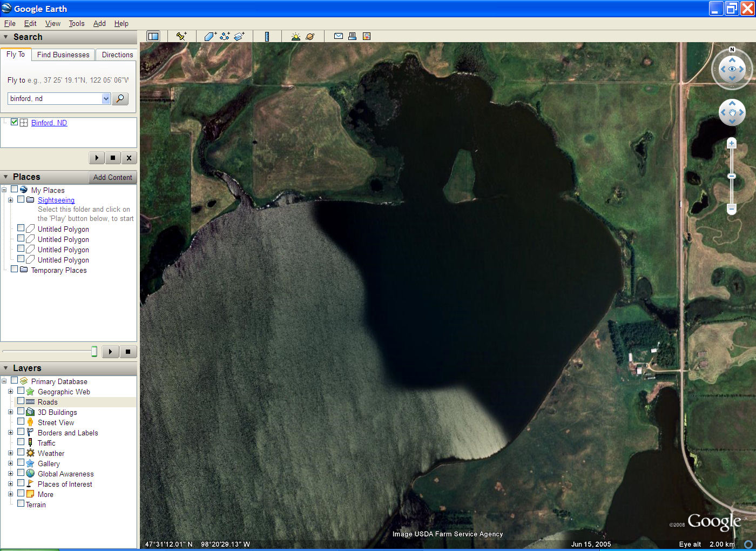This screenshot has width=756, height=551.
Task: Expand the Sightseeing folder tree node
Action: [10, 200]
